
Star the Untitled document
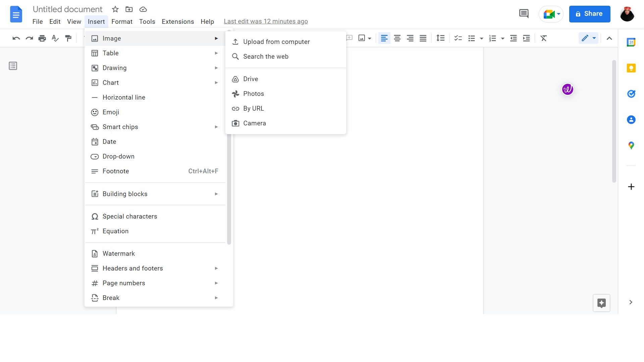pos(115,9)
